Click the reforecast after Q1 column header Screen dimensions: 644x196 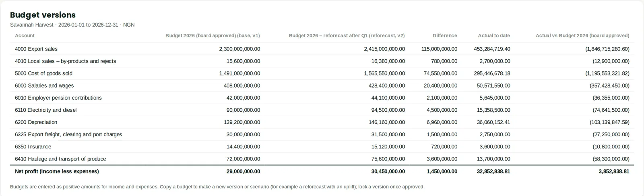347,35
